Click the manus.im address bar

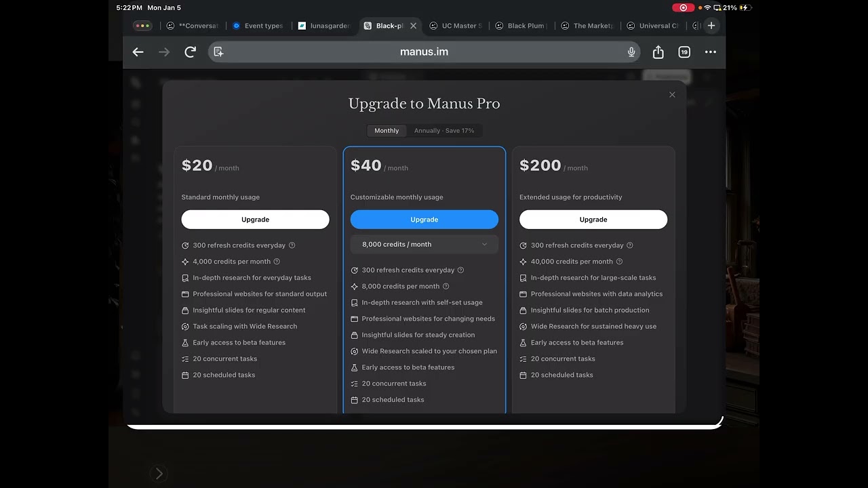(x=424, y=52)
